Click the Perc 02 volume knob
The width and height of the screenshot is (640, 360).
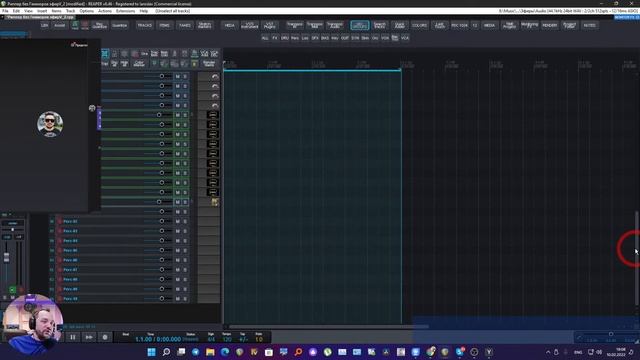click(162, 221)
